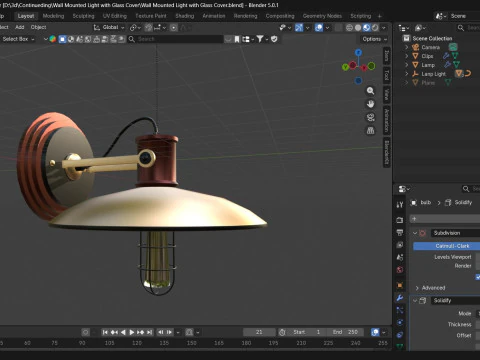Open the Add menu in viewport header
480x360 pixels.
tap(20, 27)
